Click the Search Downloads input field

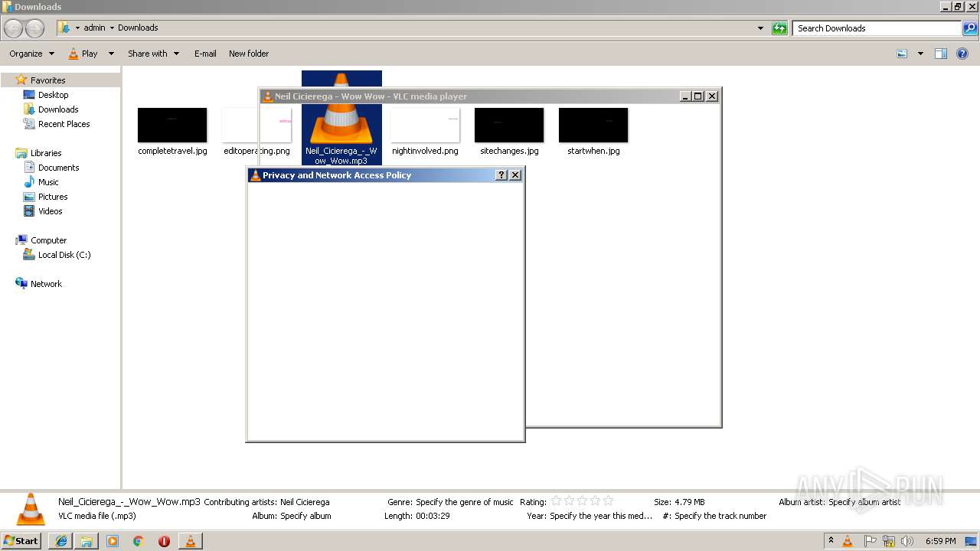point(877,28)
